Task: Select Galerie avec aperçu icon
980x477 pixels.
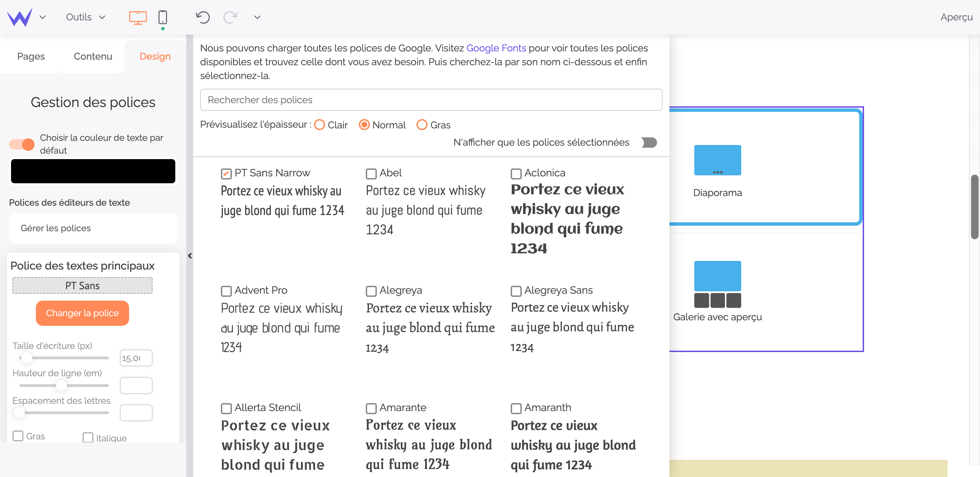Action: pos(717,284)
